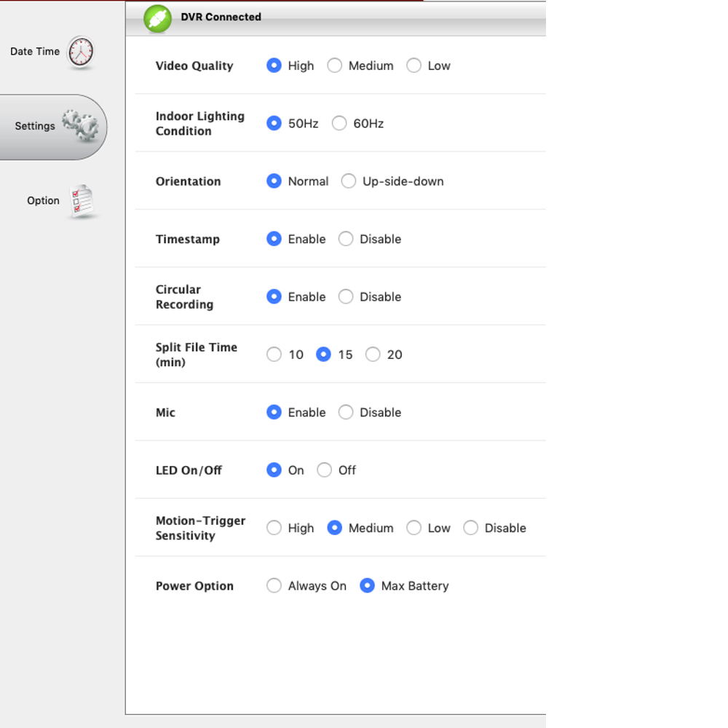728x728 pixels.
Task: Disable Circular Recording
Action: click(x=346, y=297)
